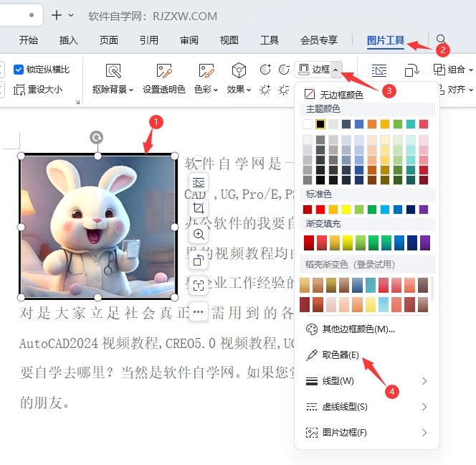Pick the standard red color swatch

coord(320,210)
